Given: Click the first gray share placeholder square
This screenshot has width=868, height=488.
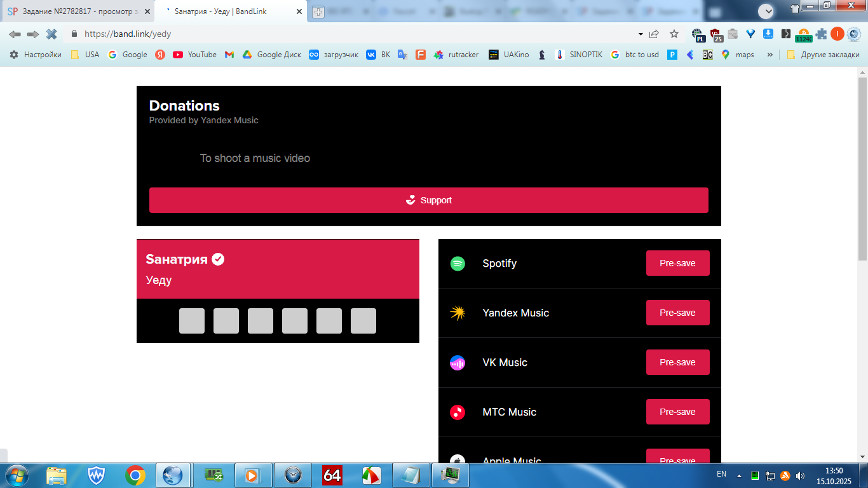Looking at the screenshot, I should tap(192, 321).
